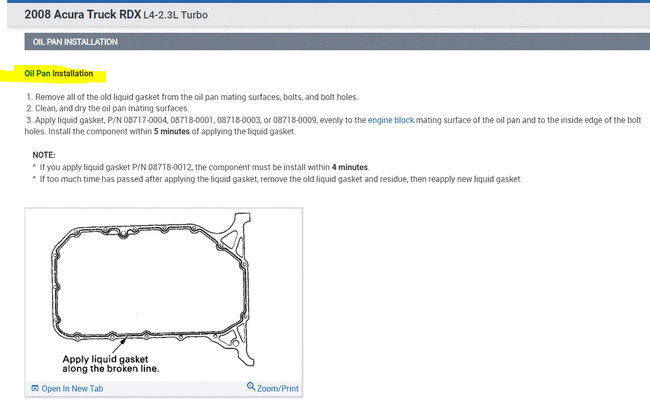Screen dimensions: 650x411
Task: Click Open In New Tab link
Action: point(72,389)
